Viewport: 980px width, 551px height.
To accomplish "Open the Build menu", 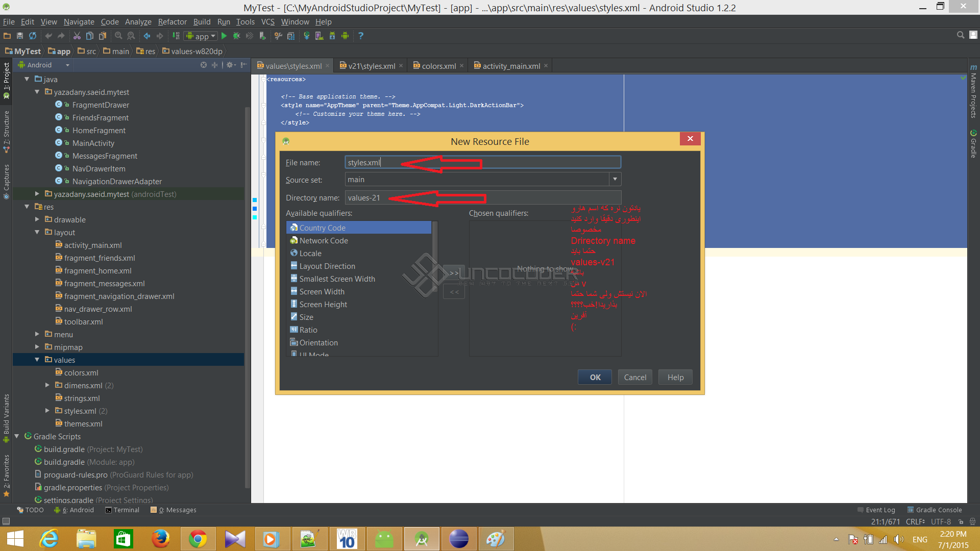I will pyautogui.click(x=202, y=21).
